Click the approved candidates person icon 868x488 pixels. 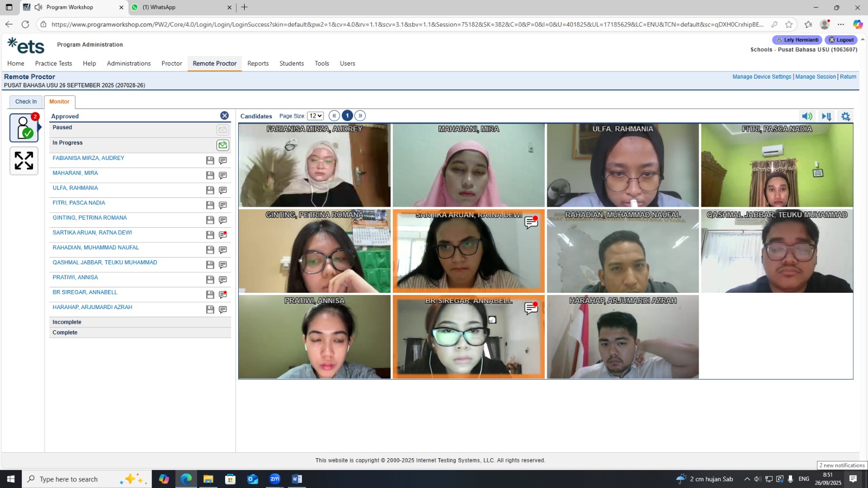pyautogui.click(x=24, y=128)
